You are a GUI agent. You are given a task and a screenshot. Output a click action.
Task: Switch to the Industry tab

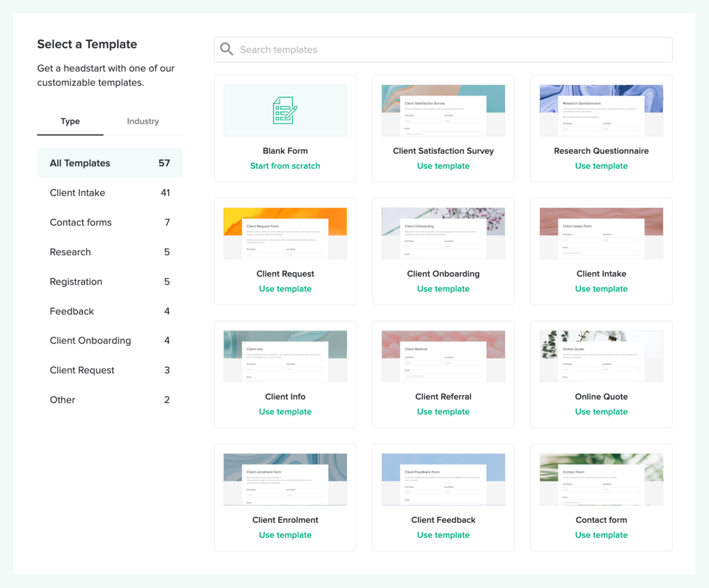tap(142, 122)
